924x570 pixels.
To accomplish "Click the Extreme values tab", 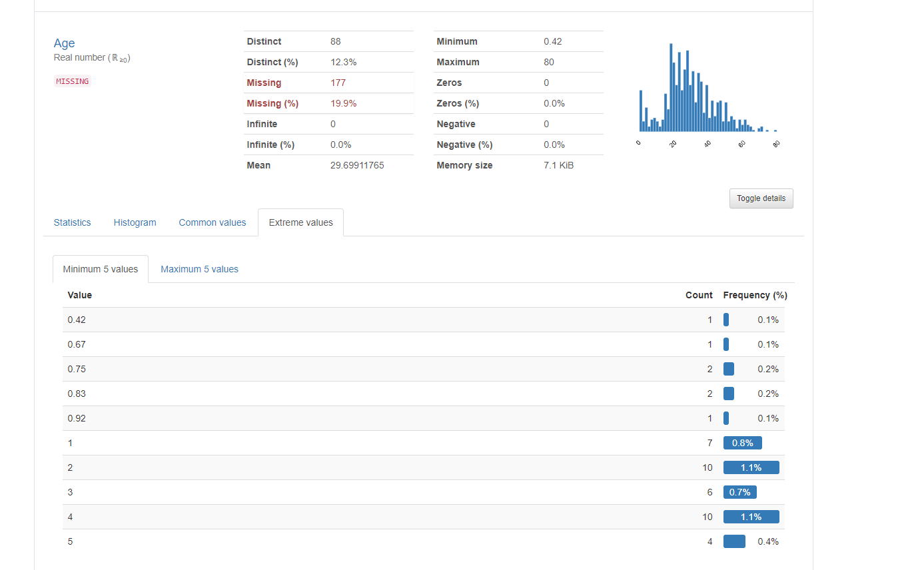I will pos(300,222).
